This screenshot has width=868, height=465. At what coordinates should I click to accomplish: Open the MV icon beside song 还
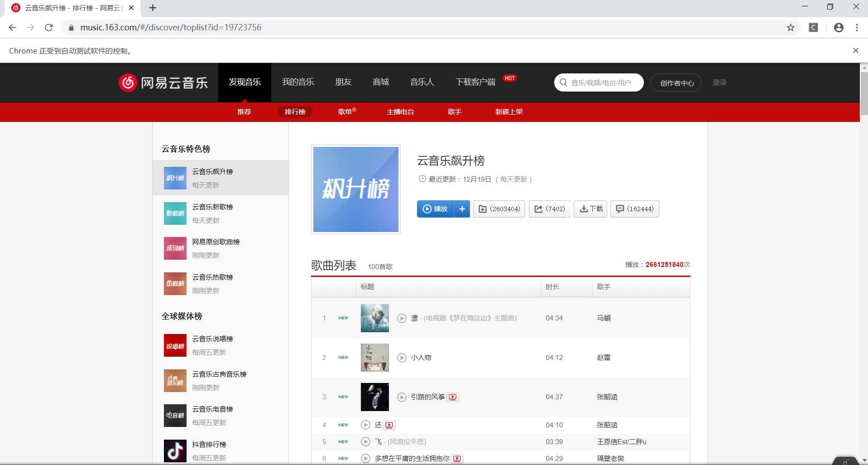pos(389,425)
